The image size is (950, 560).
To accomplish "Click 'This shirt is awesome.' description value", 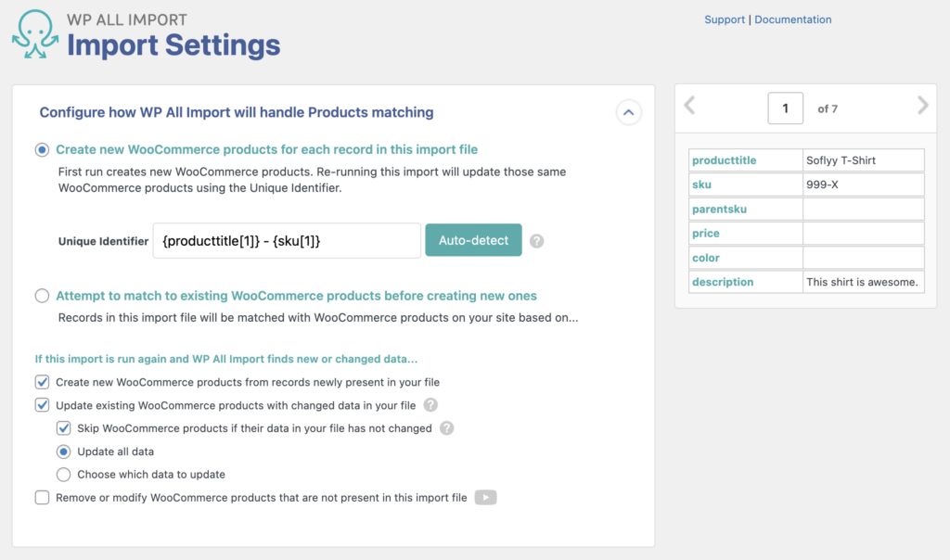I will tap(862, 282).
